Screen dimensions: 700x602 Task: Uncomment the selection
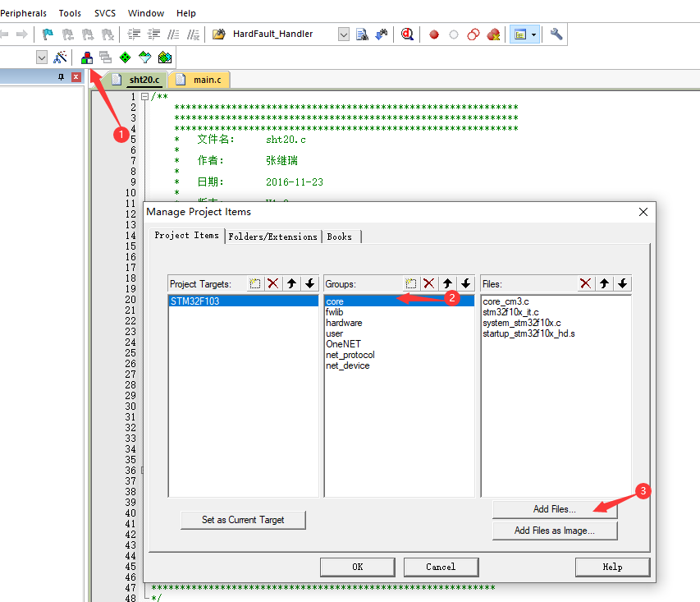(x=193, y=34)
